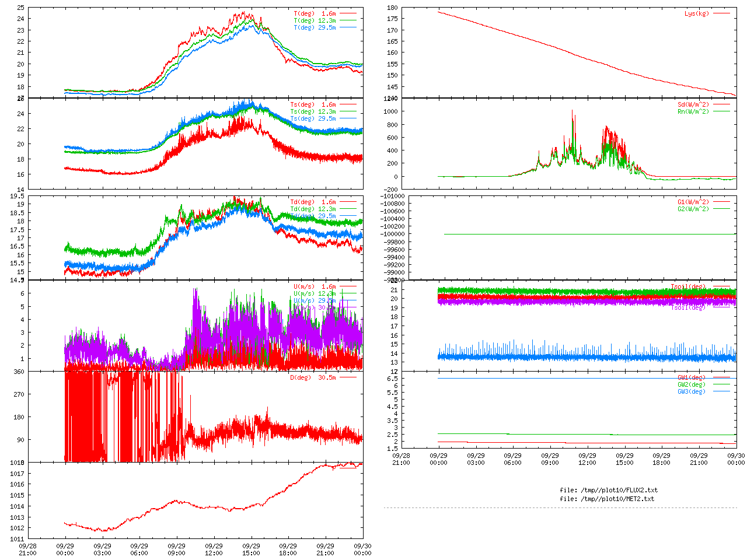Select the GW2(deg) legend entry
The width and height of the screenshot is (747, 560).
691,384
